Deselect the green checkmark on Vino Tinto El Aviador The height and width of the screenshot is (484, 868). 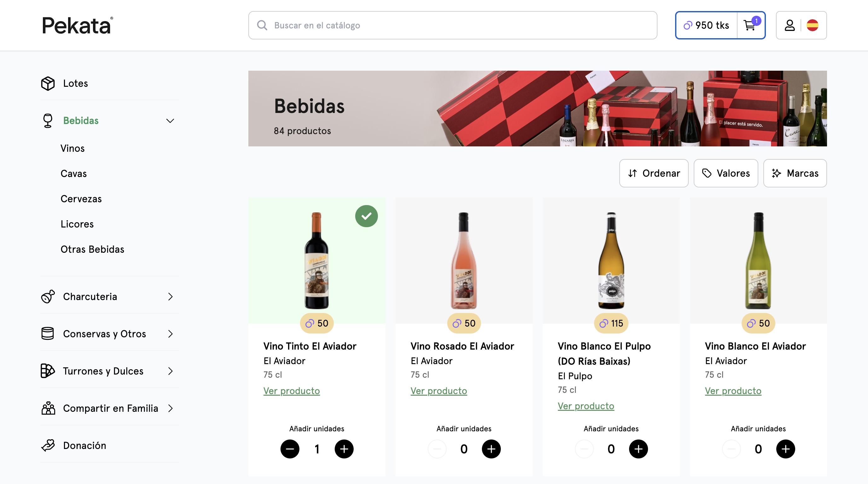[x=366, y=216]
